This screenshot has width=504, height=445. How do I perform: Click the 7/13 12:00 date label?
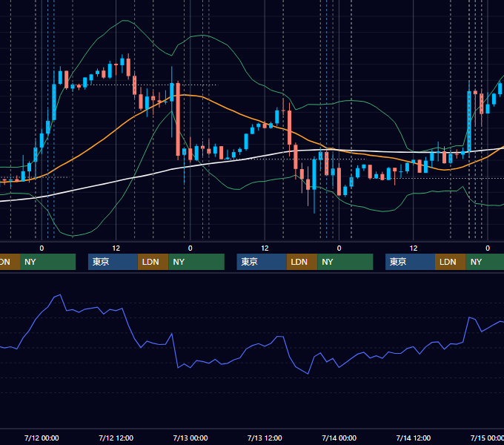265,438
